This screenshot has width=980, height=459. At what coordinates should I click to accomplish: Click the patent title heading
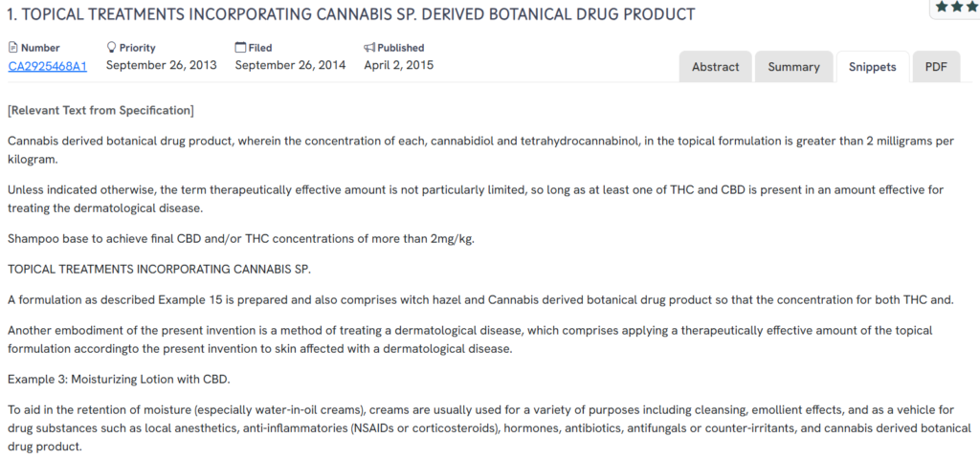click(x=351, y=15)
